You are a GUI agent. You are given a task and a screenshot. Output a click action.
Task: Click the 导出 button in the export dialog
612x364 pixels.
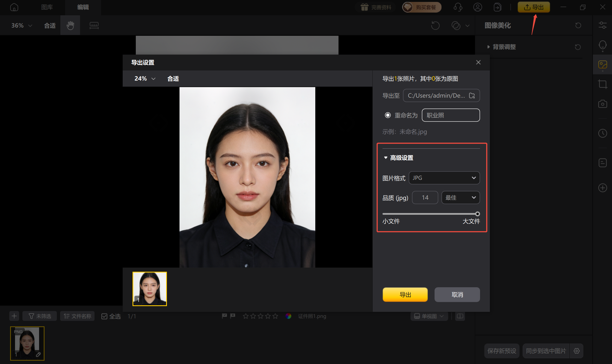(405, 294)
